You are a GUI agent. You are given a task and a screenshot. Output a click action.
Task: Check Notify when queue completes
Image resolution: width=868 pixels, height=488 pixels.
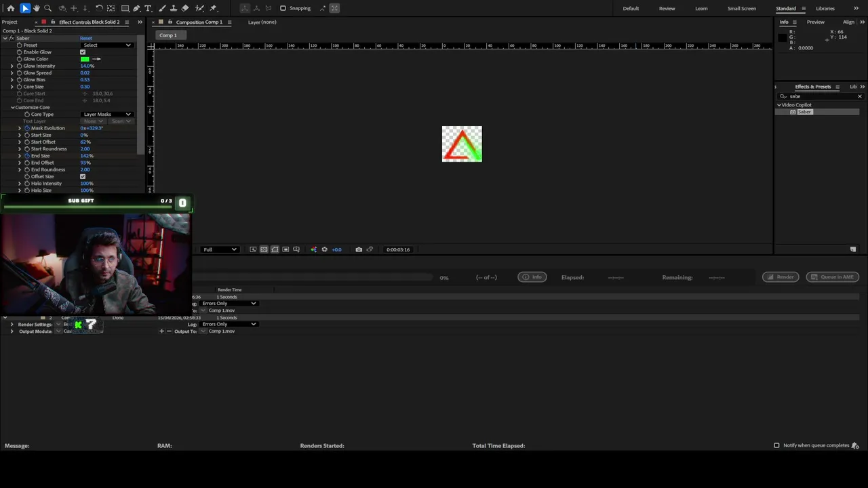(x=776, y=445)
